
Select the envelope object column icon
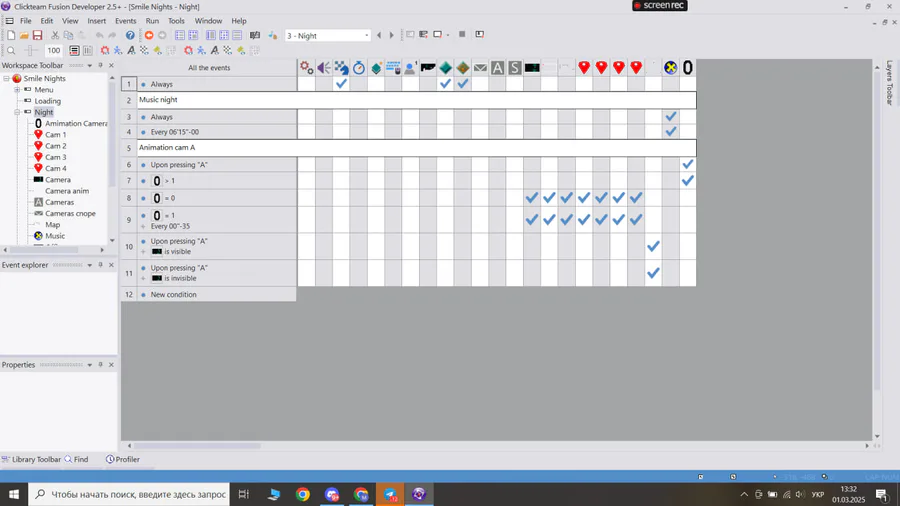pyautogui.click(x=480, y=68)
